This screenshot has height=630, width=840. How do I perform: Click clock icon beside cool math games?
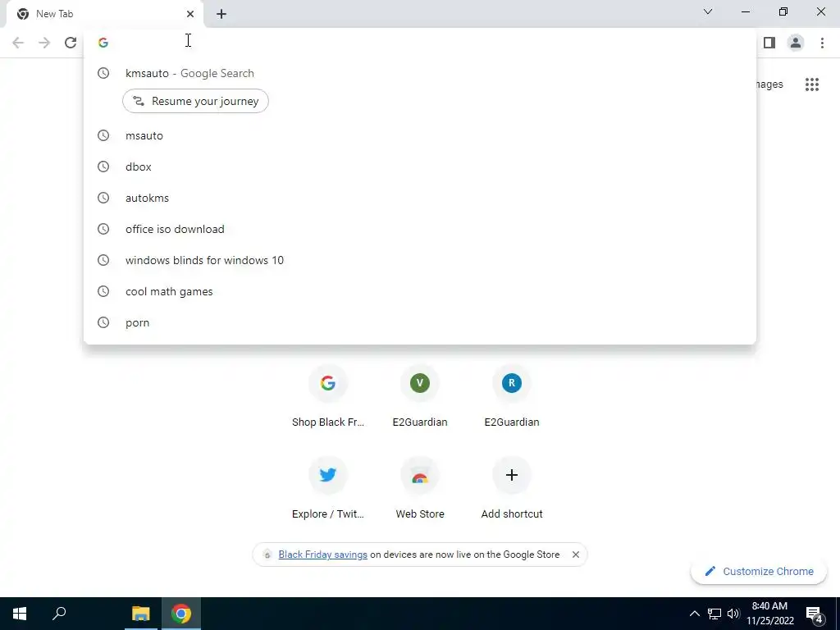coord(103,291)
